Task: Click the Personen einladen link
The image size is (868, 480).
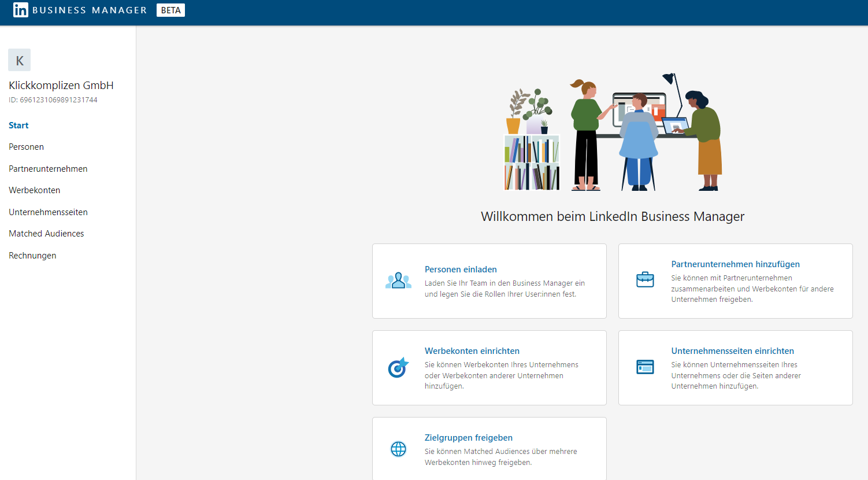Action: tap(461, 269)
